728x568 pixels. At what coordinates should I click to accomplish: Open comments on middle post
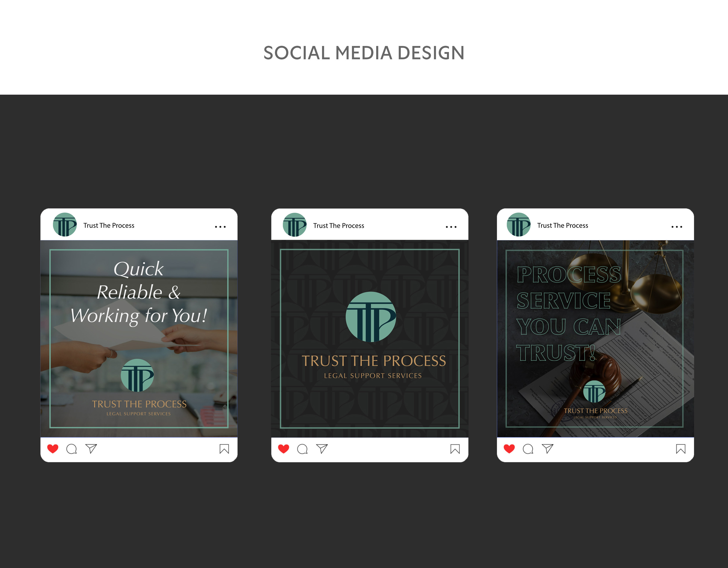[302, 449]
